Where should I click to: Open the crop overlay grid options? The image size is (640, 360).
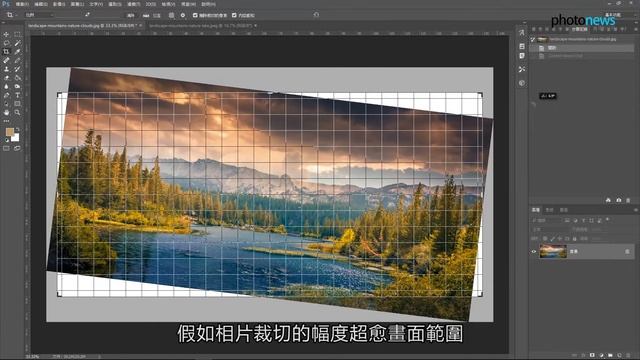tap(171, 16)
